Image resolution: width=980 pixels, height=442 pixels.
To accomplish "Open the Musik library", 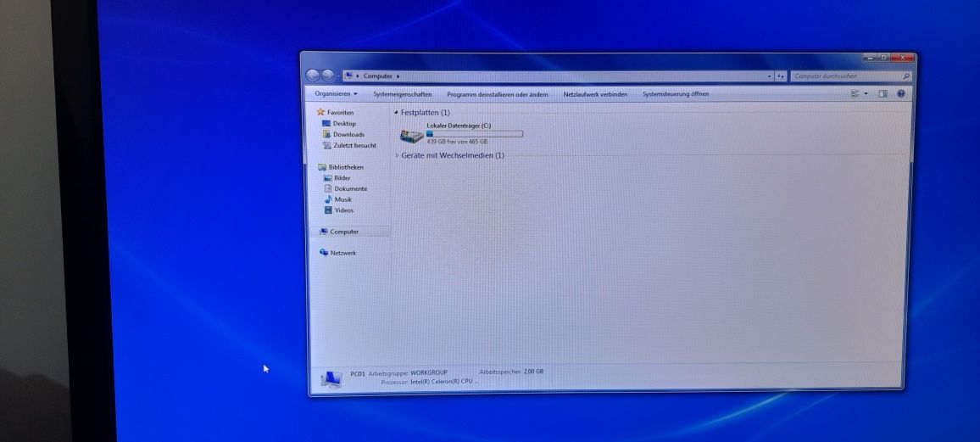I will [342, 199].
